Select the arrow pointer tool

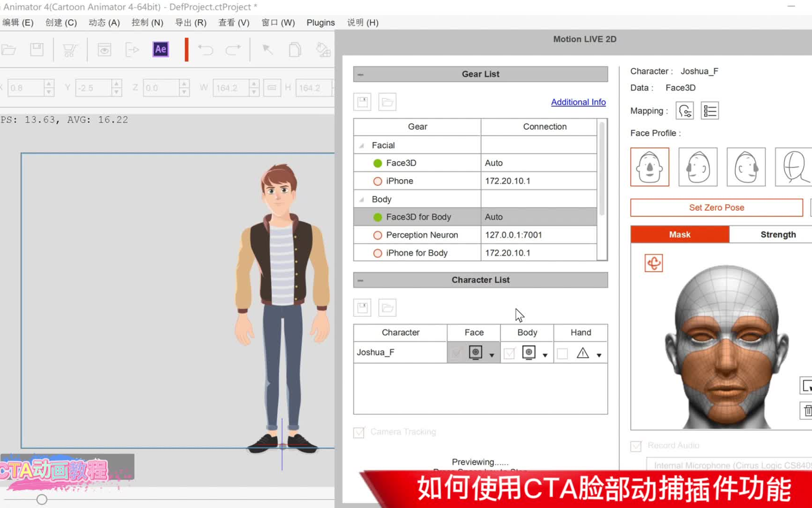point(267,49)
